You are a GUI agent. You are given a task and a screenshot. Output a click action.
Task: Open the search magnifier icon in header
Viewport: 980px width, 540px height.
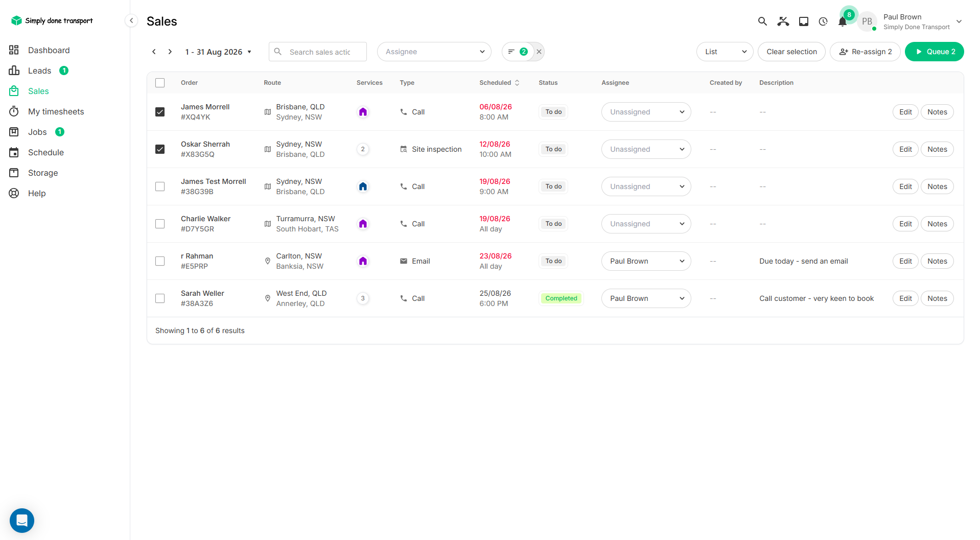click(762, 21)
